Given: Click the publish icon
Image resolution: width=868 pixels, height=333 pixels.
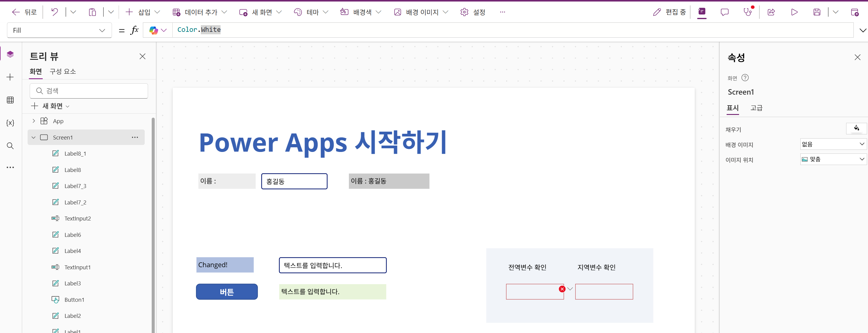Looking at the screenshot, I should point(855,12).
